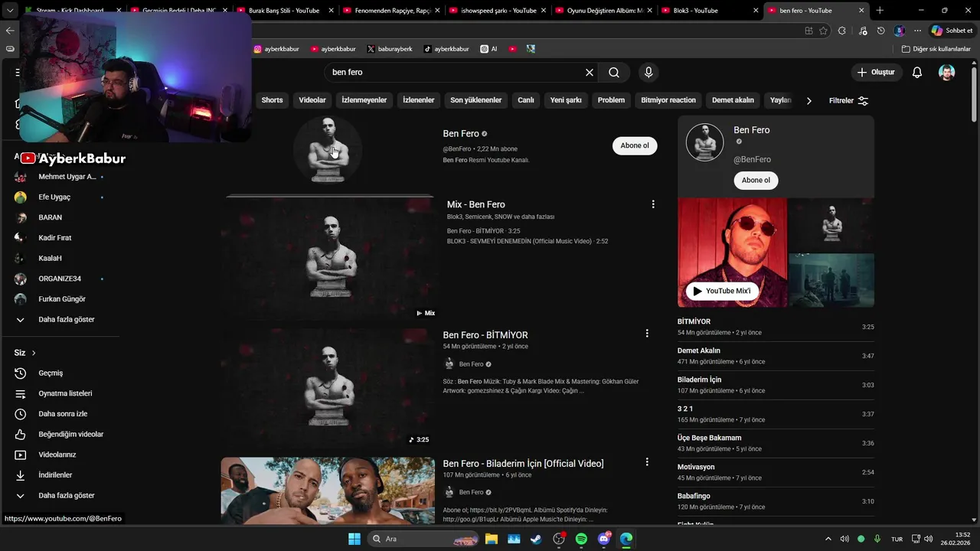980x551 pixels.
Task: Select the Son yüklenenler filter chip
Action: (476, 100)
